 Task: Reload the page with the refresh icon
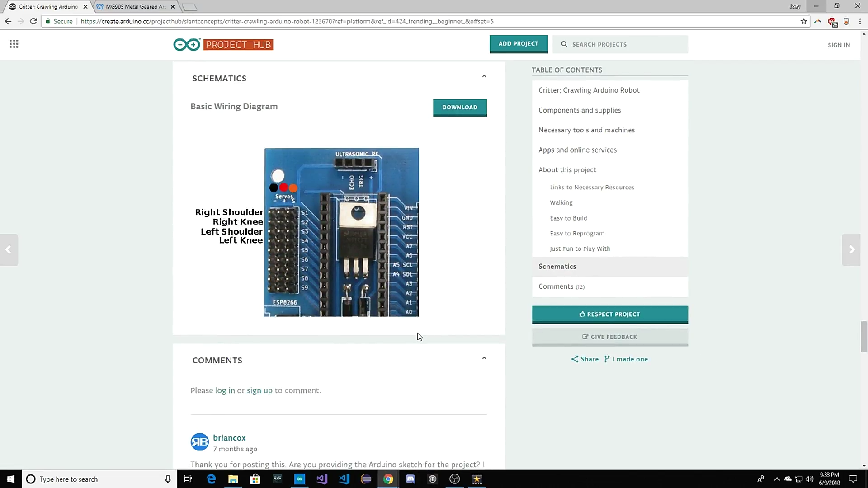tap(33, 21)
